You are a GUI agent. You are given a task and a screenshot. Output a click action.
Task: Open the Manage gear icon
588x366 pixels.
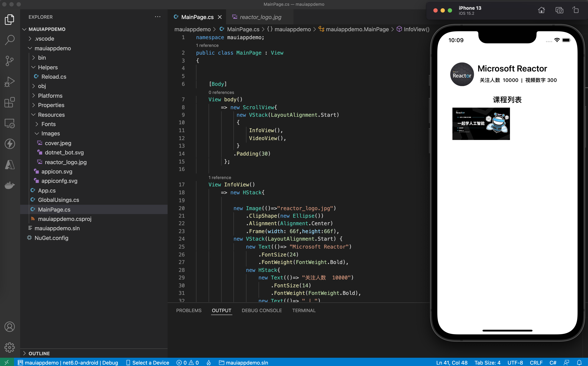(10, 348)
